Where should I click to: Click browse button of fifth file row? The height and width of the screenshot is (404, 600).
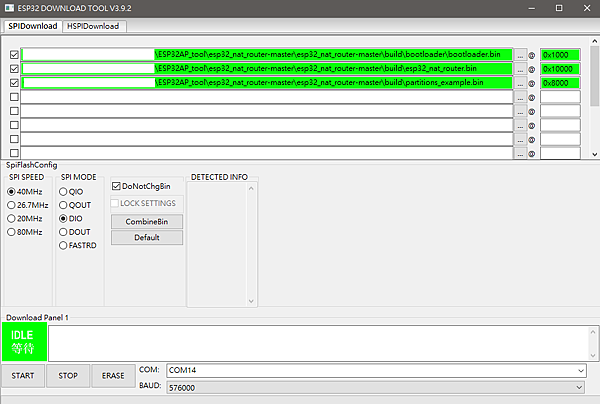click(x=520, y=111)
